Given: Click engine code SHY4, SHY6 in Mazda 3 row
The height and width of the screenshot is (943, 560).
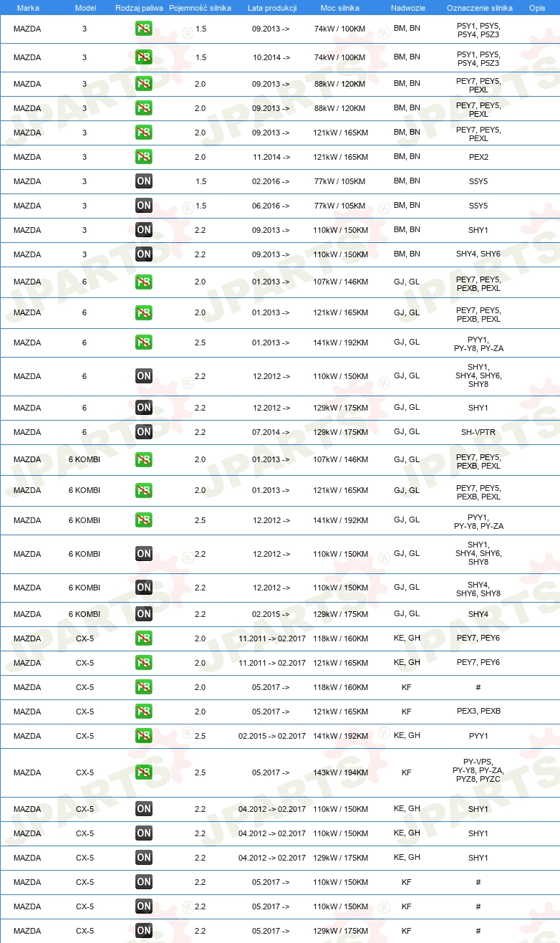Looking at the screenshot, I should (478, 254).
